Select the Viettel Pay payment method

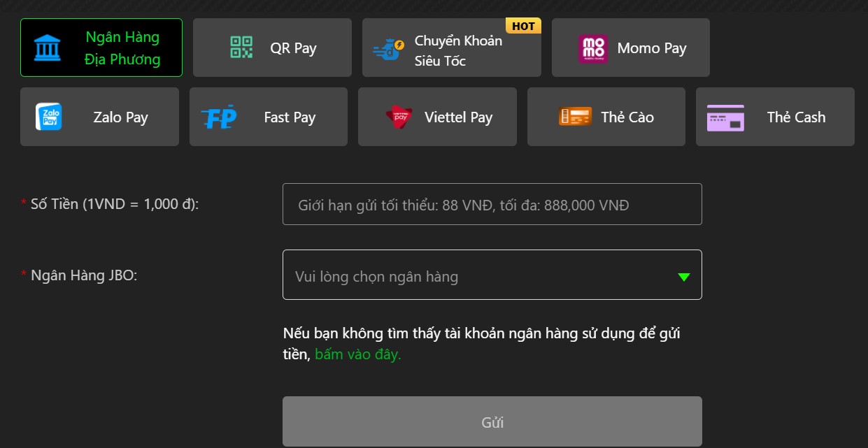437,116
